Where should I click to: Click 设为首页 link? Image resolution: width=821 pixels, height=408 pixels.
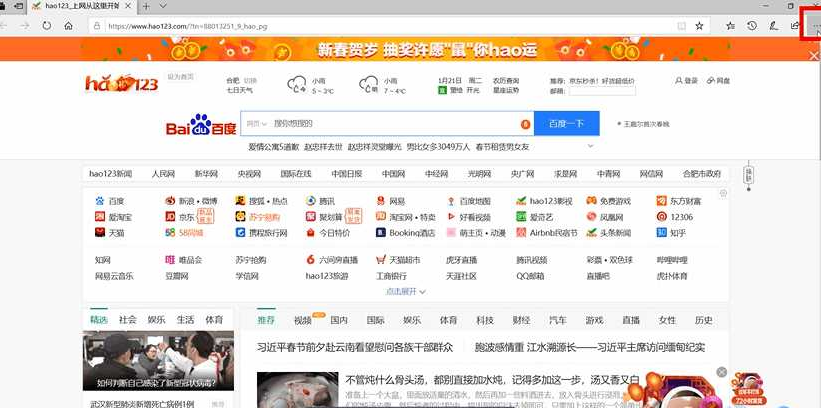pos(180,76)
